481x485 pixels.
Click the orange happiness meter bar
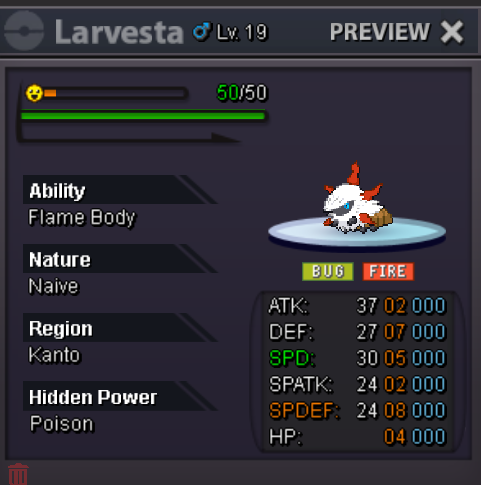(115, 93)
